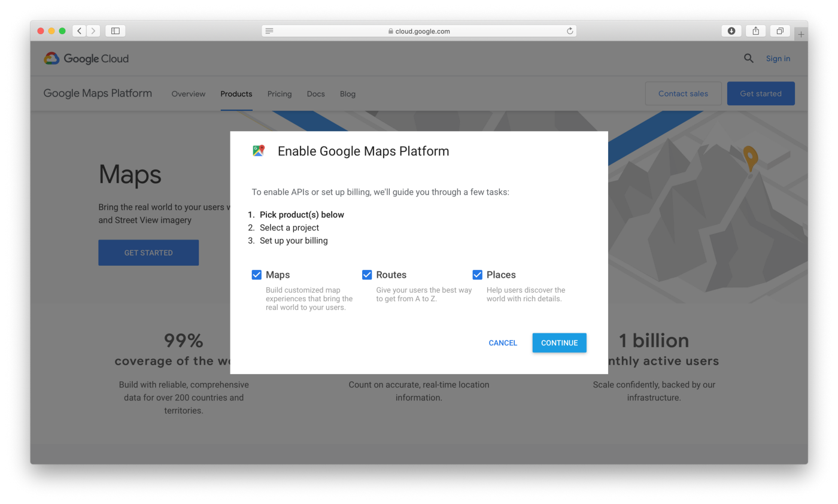838x504 pixels.
Task: Click the Safari downloads icon
Action: (x=731, y=31)
